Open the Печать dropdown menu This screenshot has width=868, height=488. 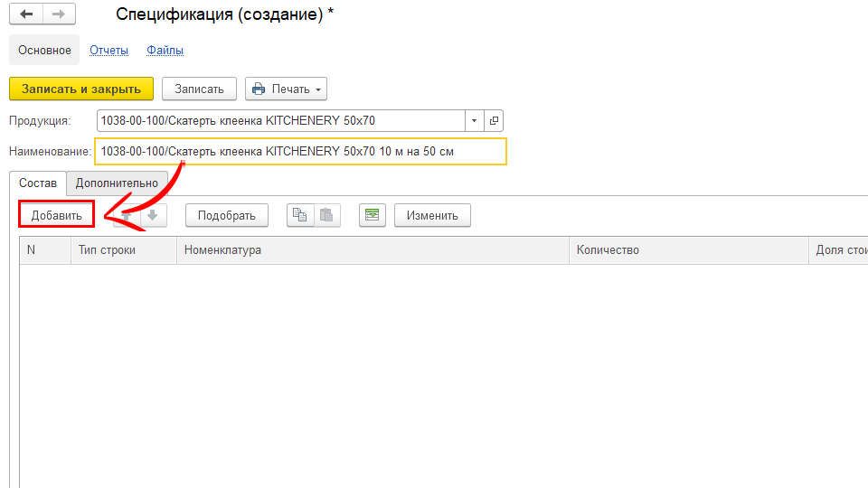tap(286, 89)
